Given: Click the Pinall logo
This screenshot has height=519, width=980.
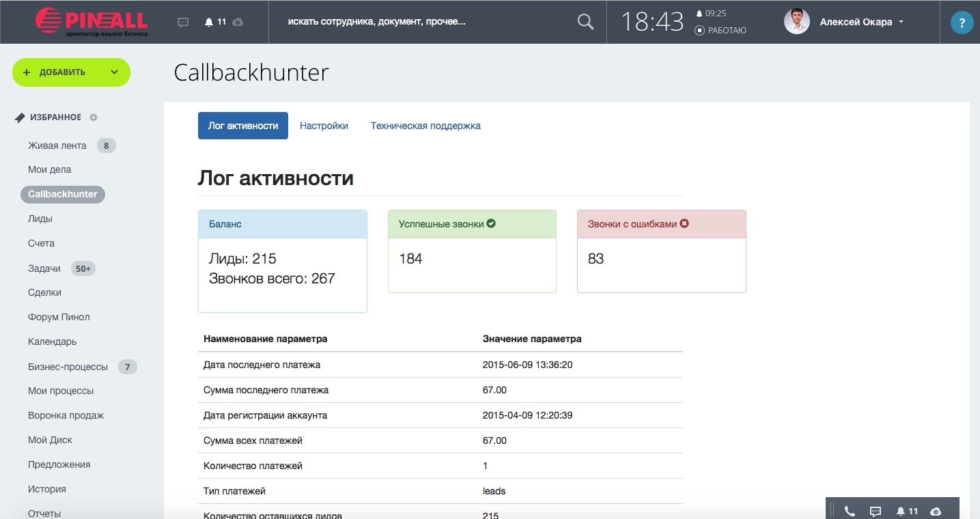Looking at the screenshot, I should [x=92, y=21].
